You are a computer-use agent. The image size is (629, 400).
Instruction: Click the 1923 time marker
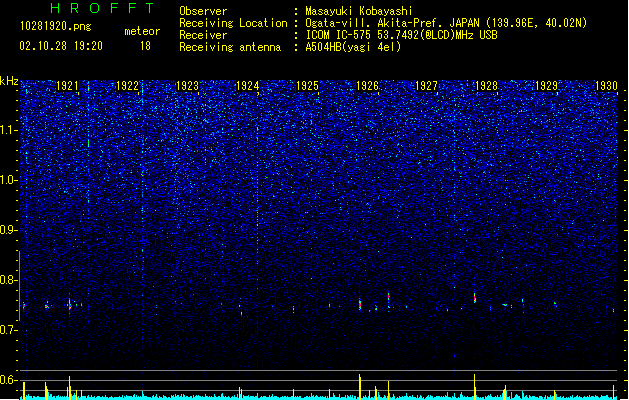click(187, 86)
